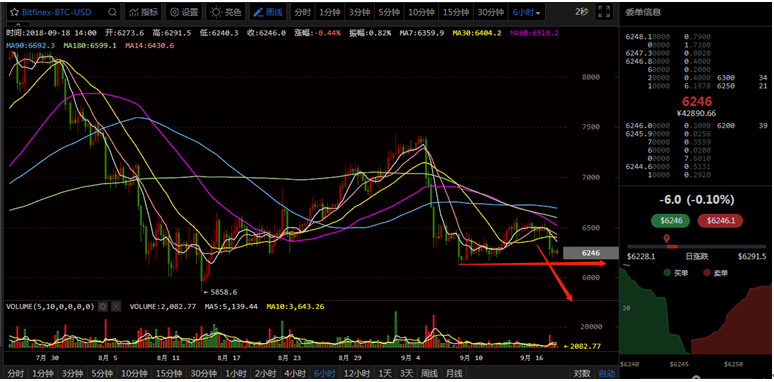The width and height of the screenshot is (774, 382).
Task: Click the green $6246 bid button
Action: [671, 221]
